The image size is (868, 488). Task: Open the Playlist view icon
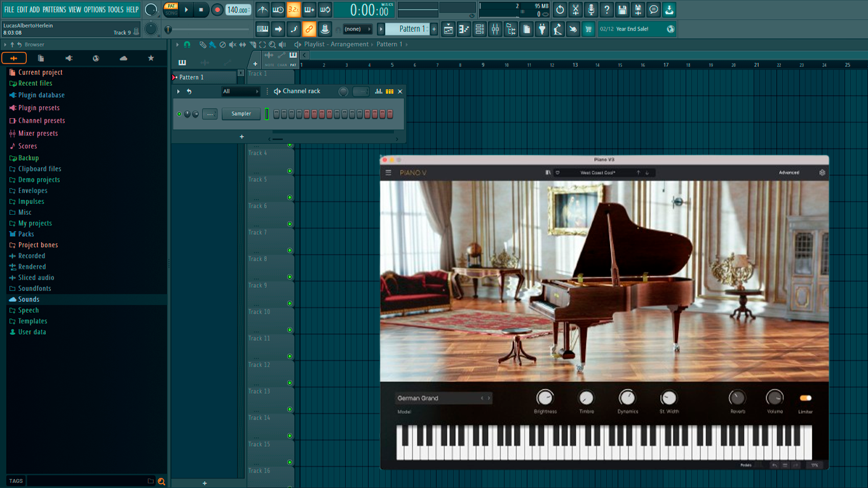(448, 29)
